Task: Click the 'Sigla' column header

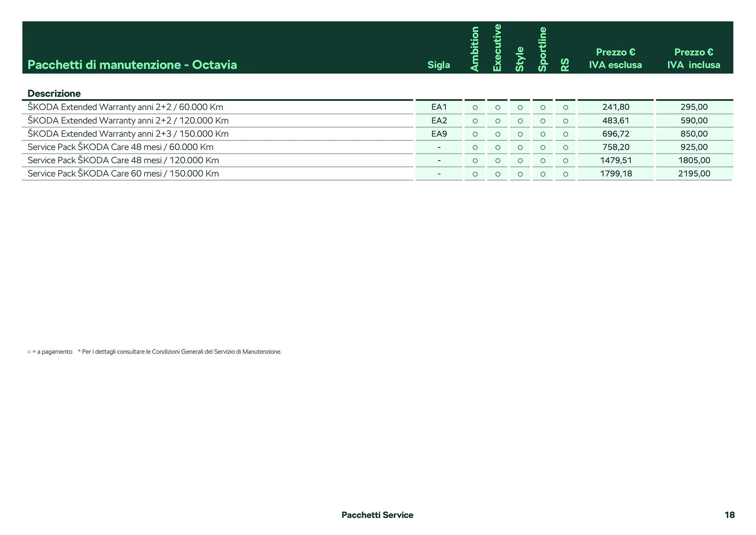Action: pyautogui.click(x=439, y=65)
